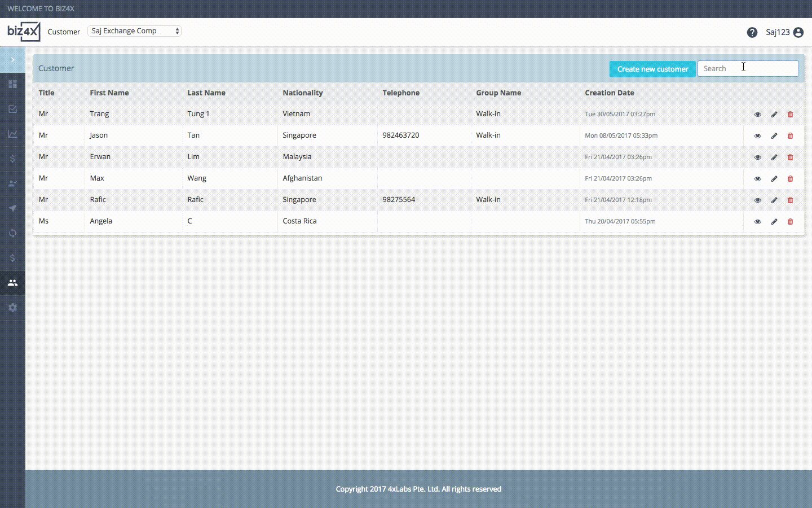812x508 pixels.
Task: Click the Customer breadcrumb label beside logo
Action: point(64,32)
